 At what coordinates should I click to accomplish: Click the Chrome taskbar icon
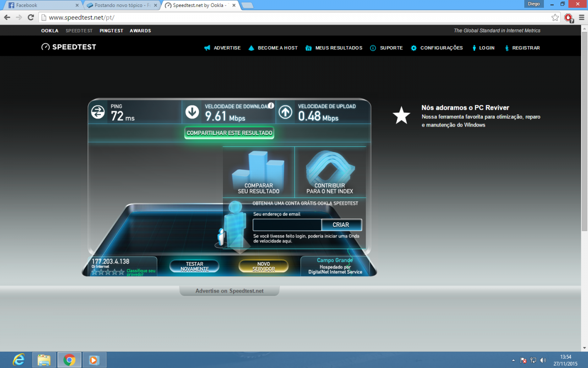[69, 360]
